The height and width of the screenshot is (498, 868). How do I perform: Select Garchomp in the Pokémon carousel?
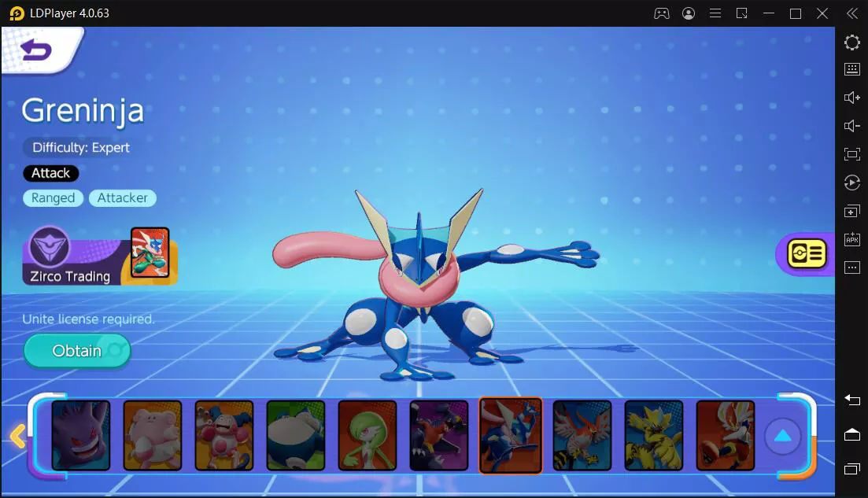439,436
